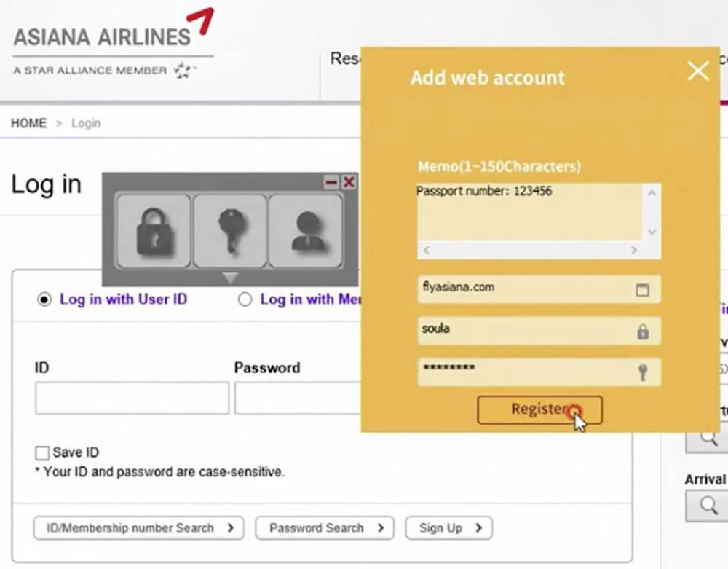Open ID/Membership number Search
Screen dimensions: 728x569
138,528
